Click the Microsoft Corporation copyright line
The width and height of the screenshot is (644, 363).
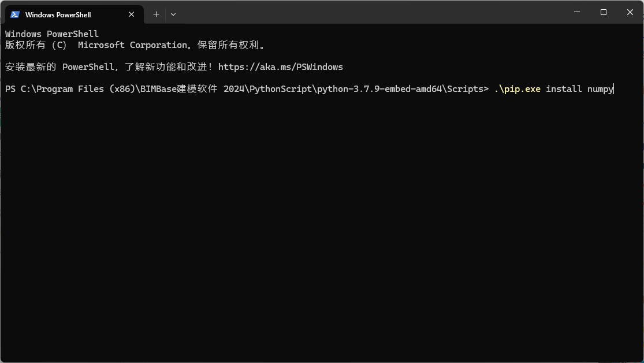[x=135, y=45]
